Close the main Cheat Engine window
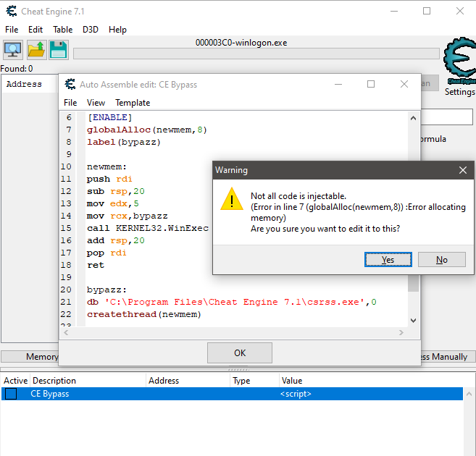The height and width of the screenshot is (456, 476). (460, 11)
